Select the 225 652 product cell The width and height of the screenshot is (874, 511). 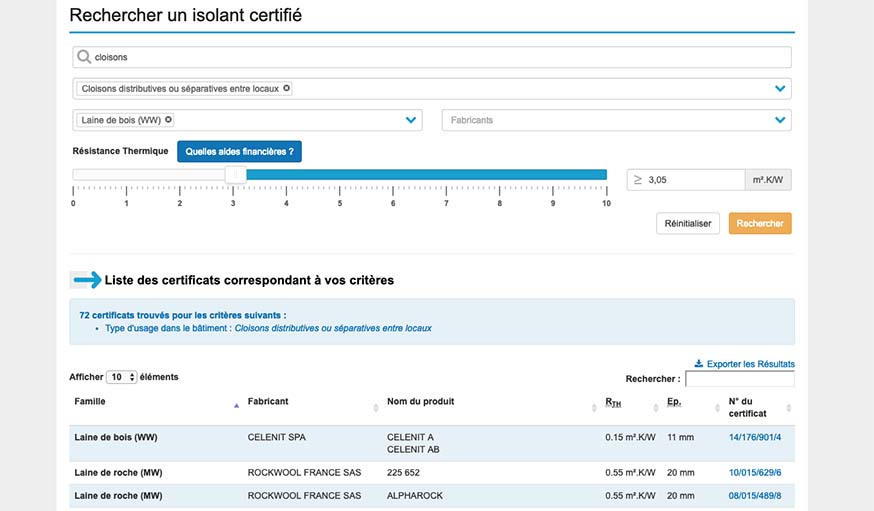tap(403, 473)
